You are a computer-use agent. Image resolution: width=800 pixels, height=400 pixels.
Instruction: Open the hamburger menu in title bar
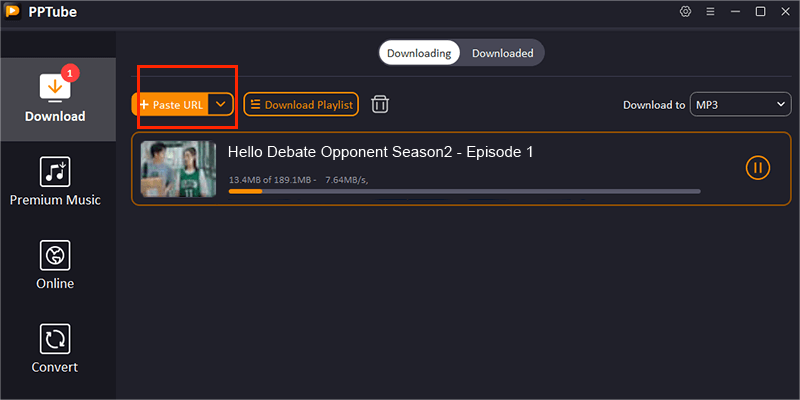pyautogui.click(x=710, y=12)
